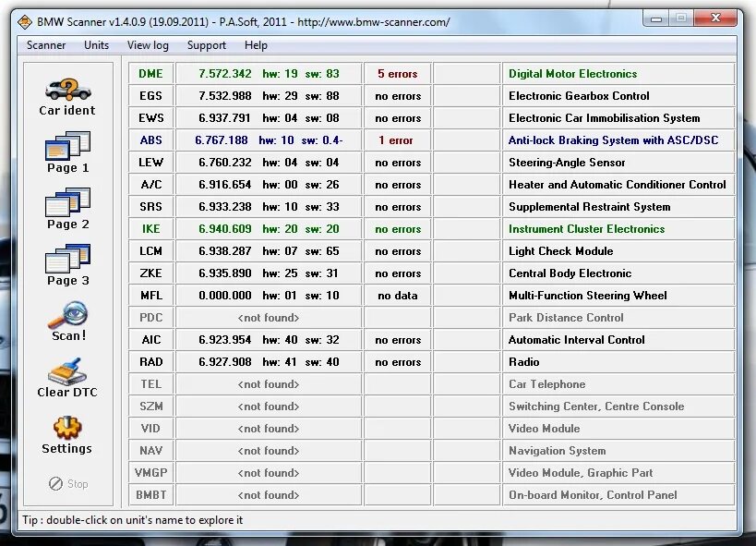
Task: Select the LCM unit name
Action: pyautogui.click(x=150, y=251)
